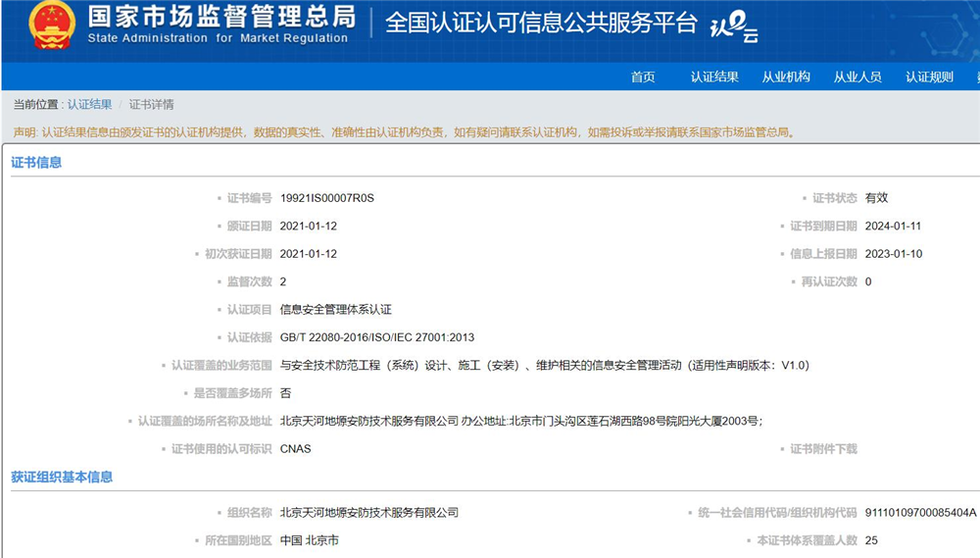This screenshot has width=980, height=558.
Task: Click the 颁证日期 value 2021-01-12
Action: pyautogui.click(x=308, y=226)
